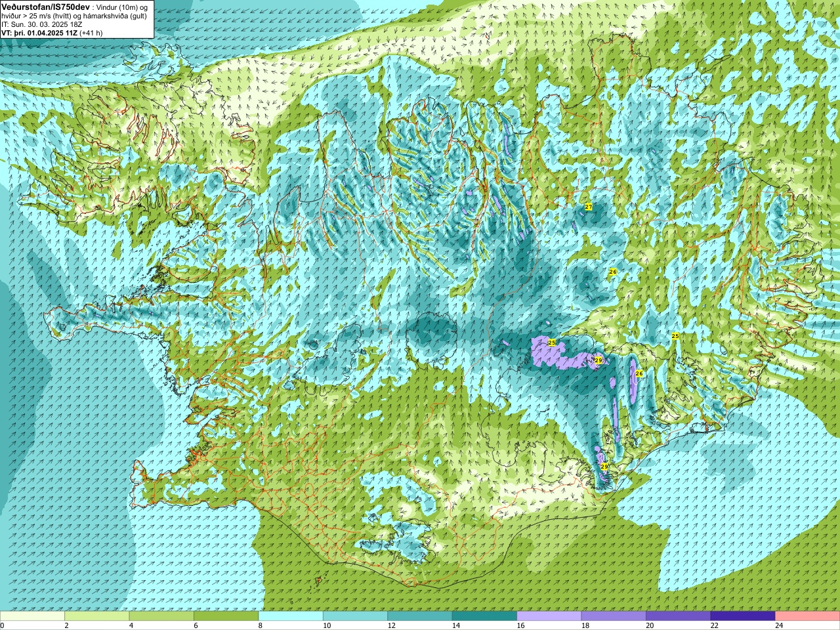840x630 pixels.
Task: Pick the dark teal 14–16 m/s legend swatch
Action: pyautogui.click(x=484, y=616)
